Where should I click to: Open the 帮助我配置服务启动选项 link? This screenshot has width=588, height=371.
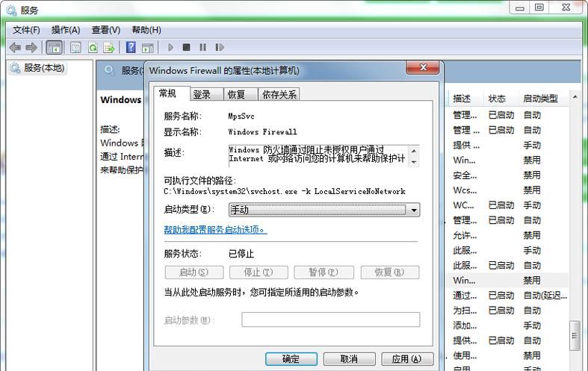click(x=215, y=229)
